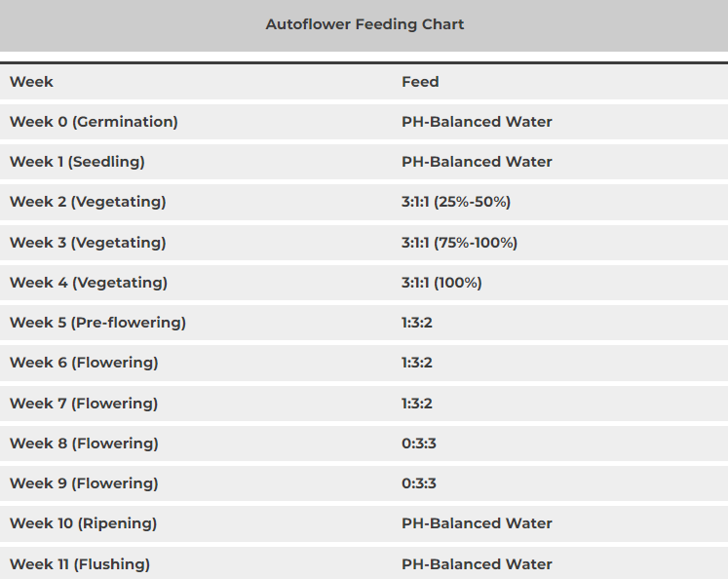Select PH-Balanced Water in the Germination row
Image resolution: width=728 pixels, height=579 pixels.
point(477,122)
